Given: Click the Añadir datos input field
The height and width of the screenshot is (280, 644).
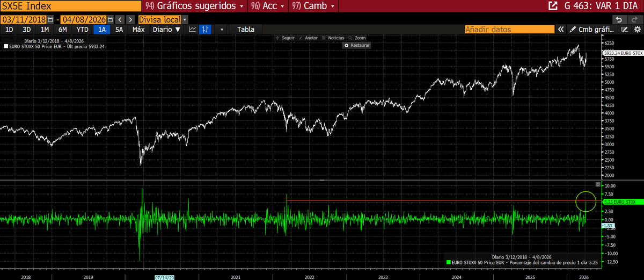Looking at the screenshot, I should tap(510, 30).
